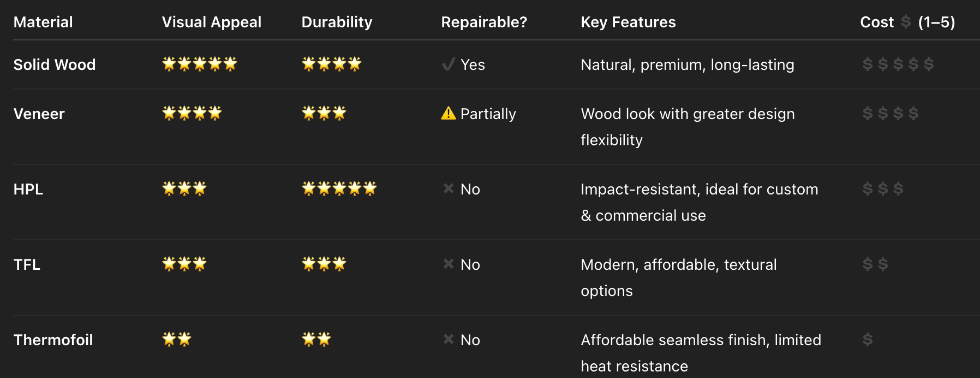Click the dollar icon in Cost header
The height and width of the screenshot is (378, 980).
[x=906, y=22]
